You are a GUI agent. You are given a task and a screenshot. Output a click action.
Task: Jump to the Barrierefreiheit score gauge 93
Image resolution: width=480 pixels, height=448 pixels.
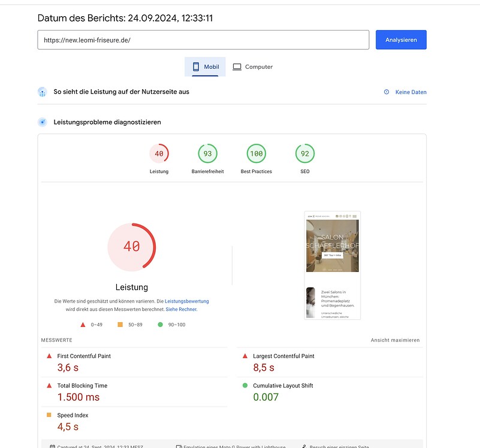207,154
